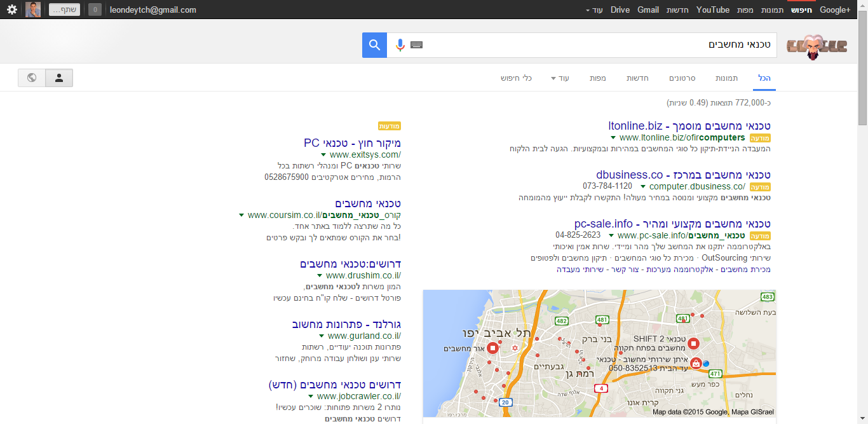The height and width of the screenshot is (424, 868).
Task: Click the lock-shaped map marker
Action: 695,364
